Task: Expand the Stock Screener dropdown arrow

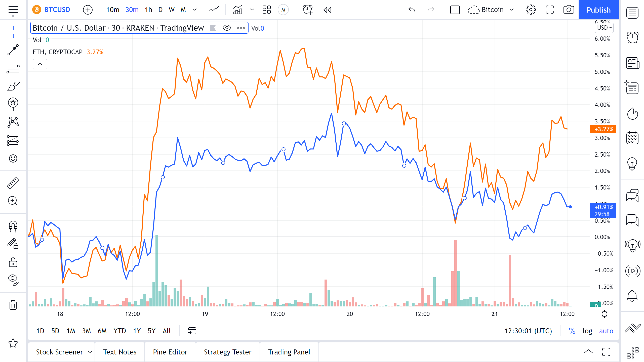Action: [90, 352]
